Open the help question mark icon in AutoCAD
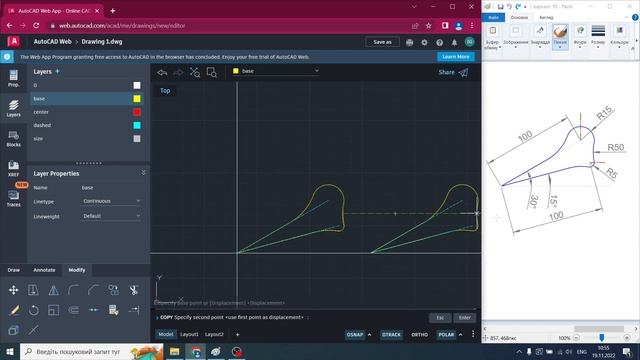640x360 pixels. [440, 42]
